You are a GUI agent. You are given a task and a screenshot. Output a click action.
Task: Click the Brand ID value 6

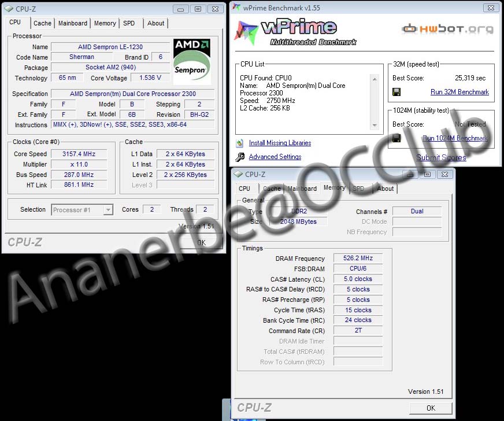[161, 57]
